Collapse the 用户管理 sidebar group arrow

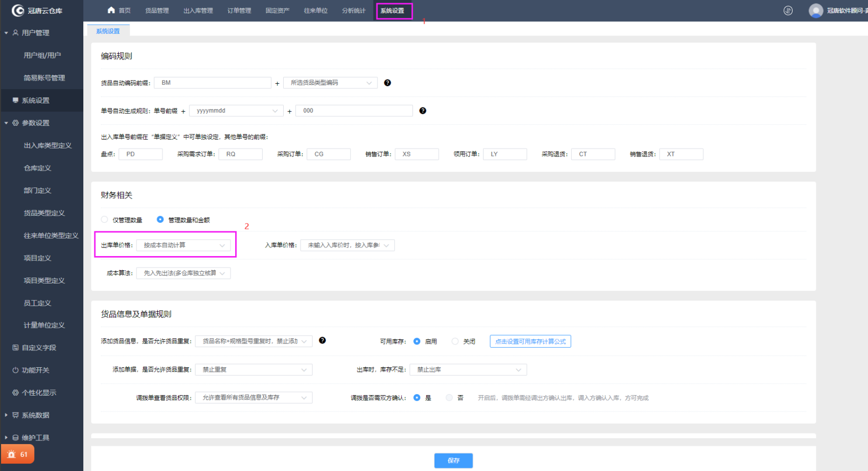[x=6, y=33]
